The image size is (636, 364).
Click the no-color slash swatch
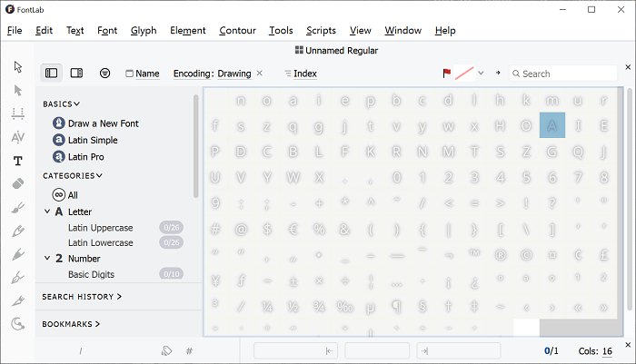coord(464,73)
